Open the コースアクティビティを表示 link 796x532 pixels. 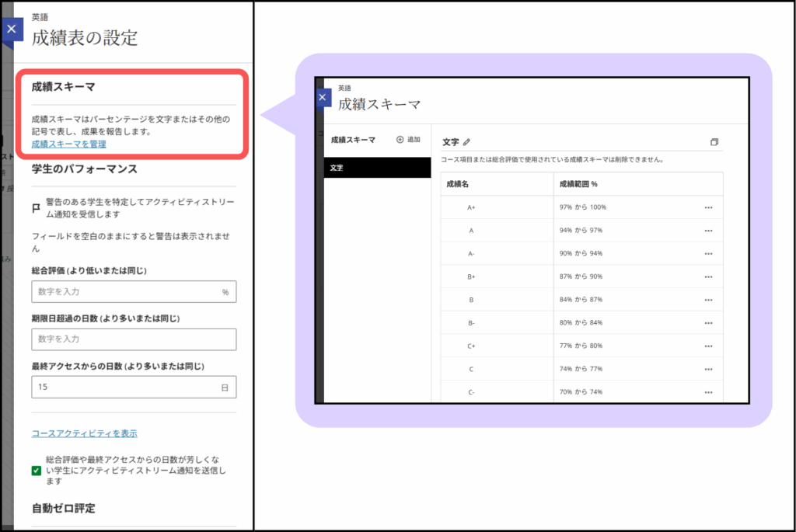click(x=84, y=433)
